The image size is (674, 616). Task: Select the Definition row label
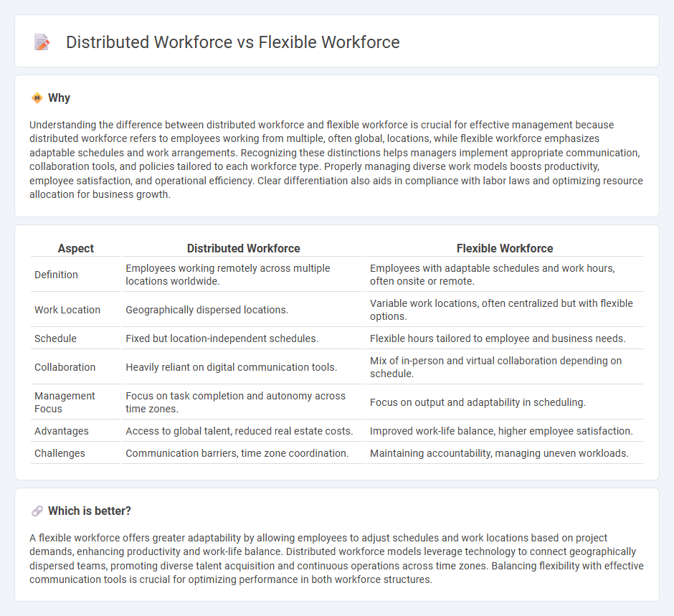click(x=57, y=275)
